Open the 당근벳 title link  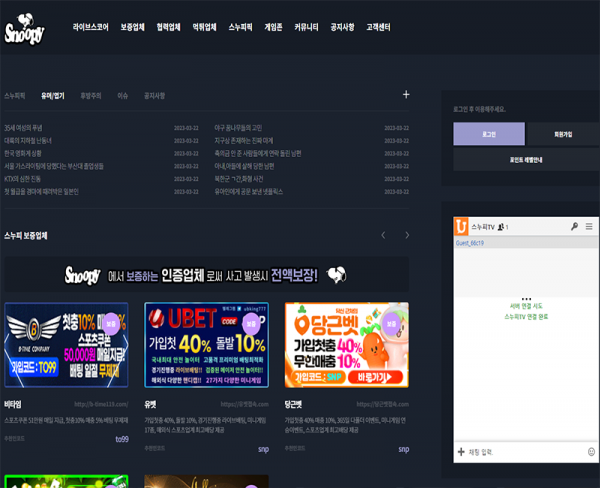[293, 405]
